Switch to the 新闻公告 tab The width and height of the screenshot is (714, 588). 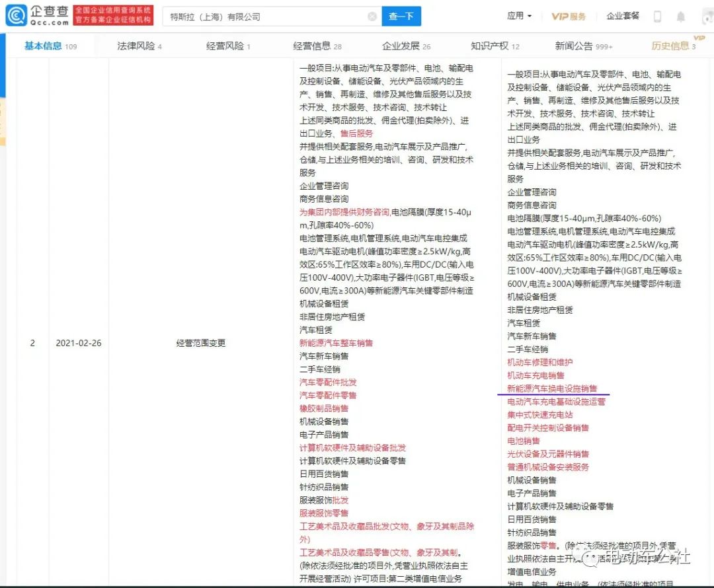click(x=584, y=46)
